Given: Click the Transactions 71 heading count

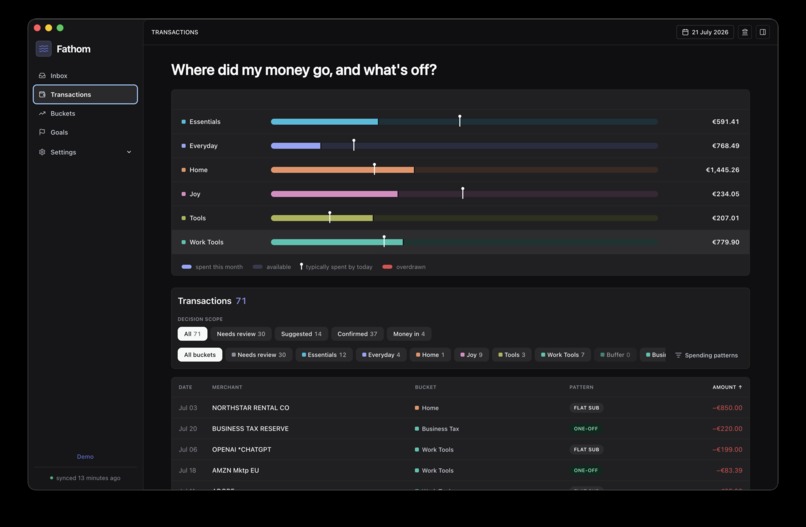Looking at the screenshot, I should [241, 301].
